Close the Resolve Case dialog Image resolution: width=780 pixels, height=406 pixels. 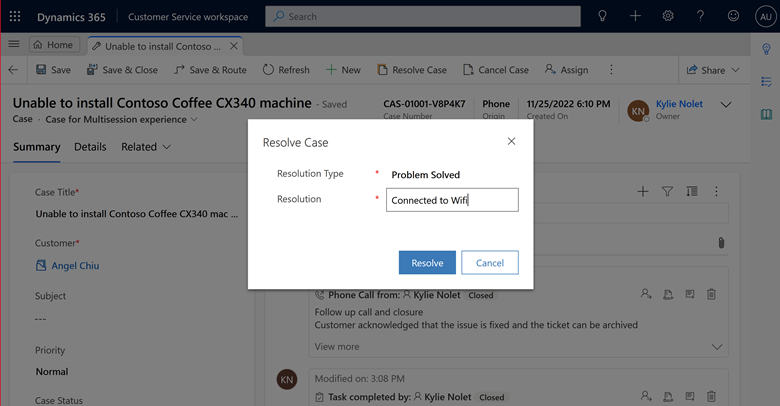511,142
